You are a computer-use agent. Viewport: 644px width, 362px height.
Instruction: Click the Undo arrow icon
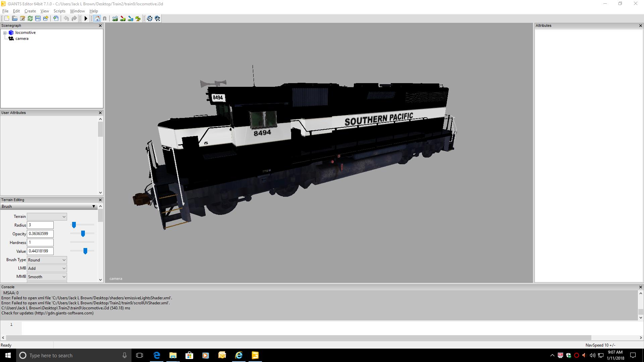point(66,19)
